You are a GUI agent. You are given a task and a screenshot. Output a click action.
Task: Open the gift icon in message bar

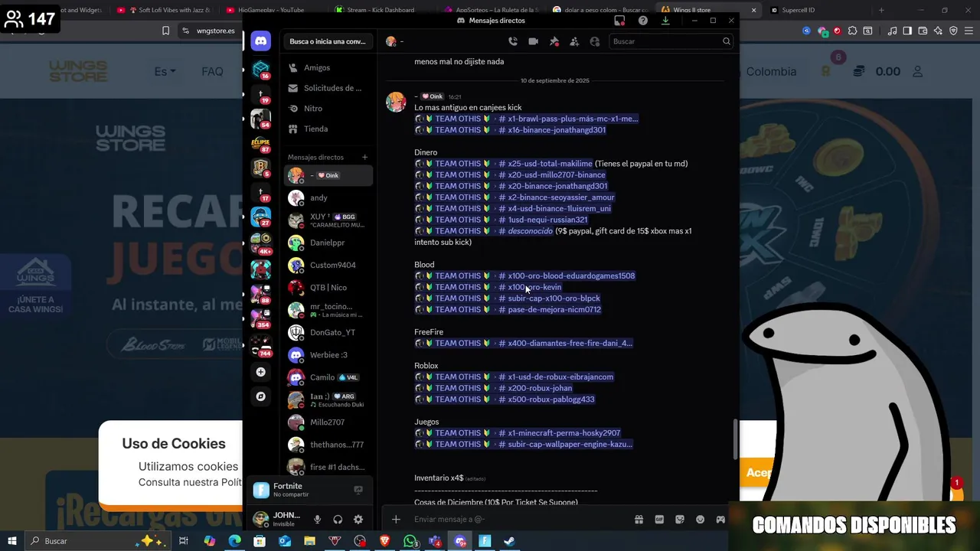click(639, 520)
